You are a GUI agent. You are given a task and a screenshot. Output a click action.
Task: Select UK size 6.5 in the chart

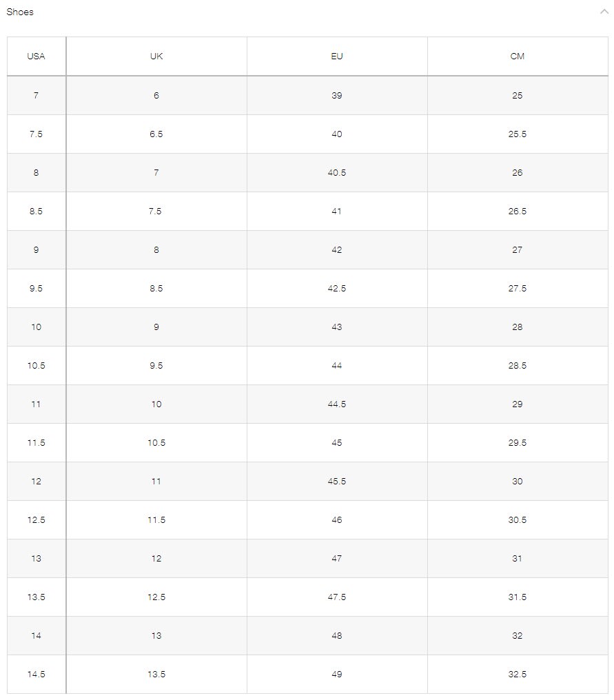tap(155, 134)
